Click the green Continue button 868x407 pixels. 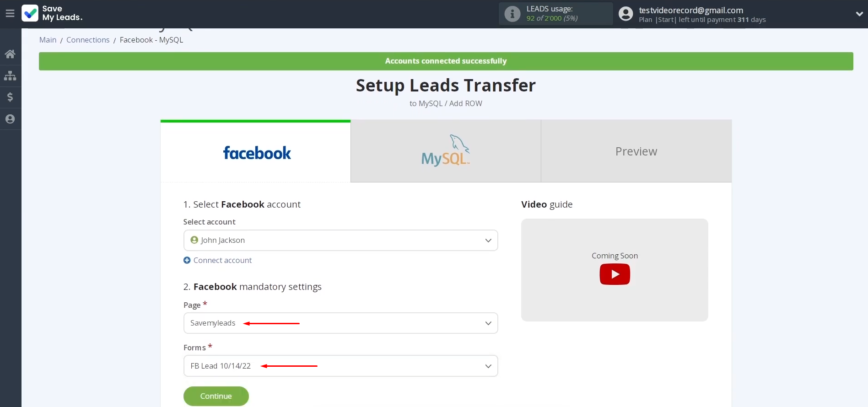(216, 396)
